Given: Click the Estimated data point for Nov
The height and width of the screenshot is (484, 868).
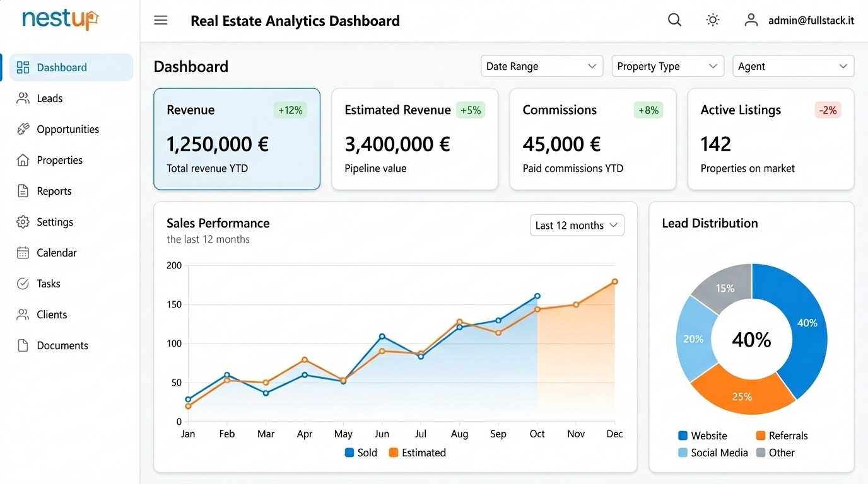Looking at the screenshot, I should point(576,305).
